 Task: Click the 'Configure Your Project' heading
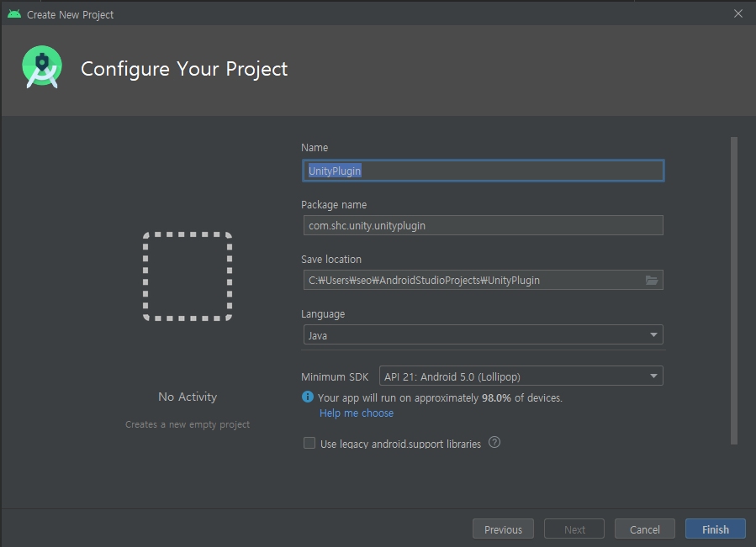coord(184,69)
